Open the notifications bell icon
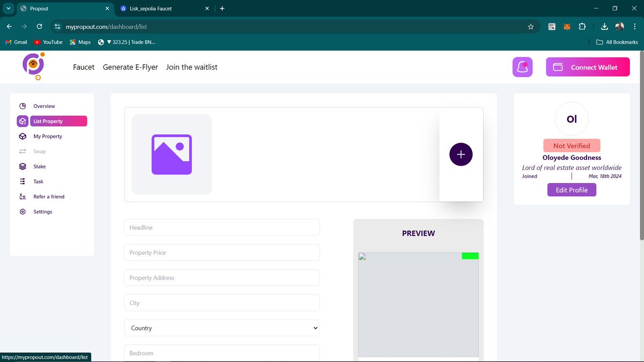 pyautogui.click(x=522, y=67)
